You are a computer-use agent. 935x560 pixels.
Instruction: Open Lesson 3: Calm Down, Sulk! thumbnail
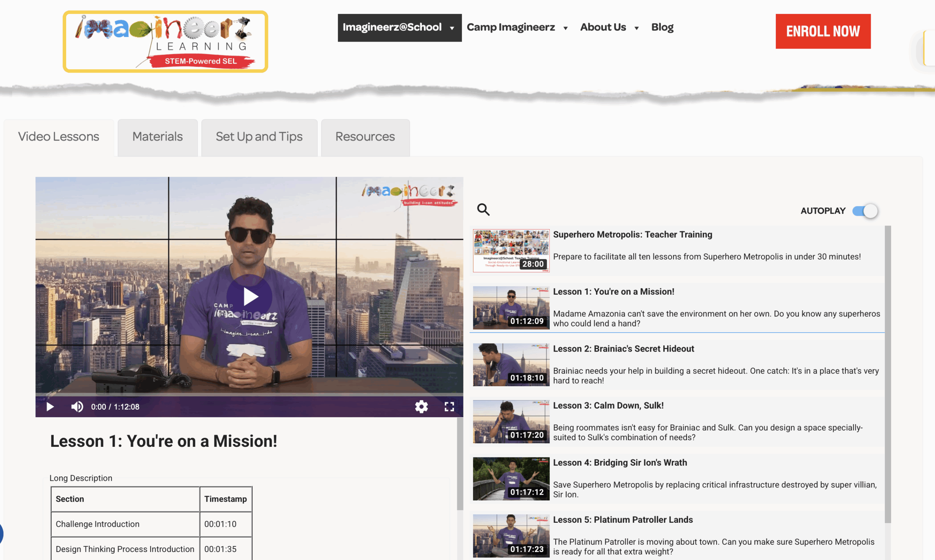pos(511,422)
